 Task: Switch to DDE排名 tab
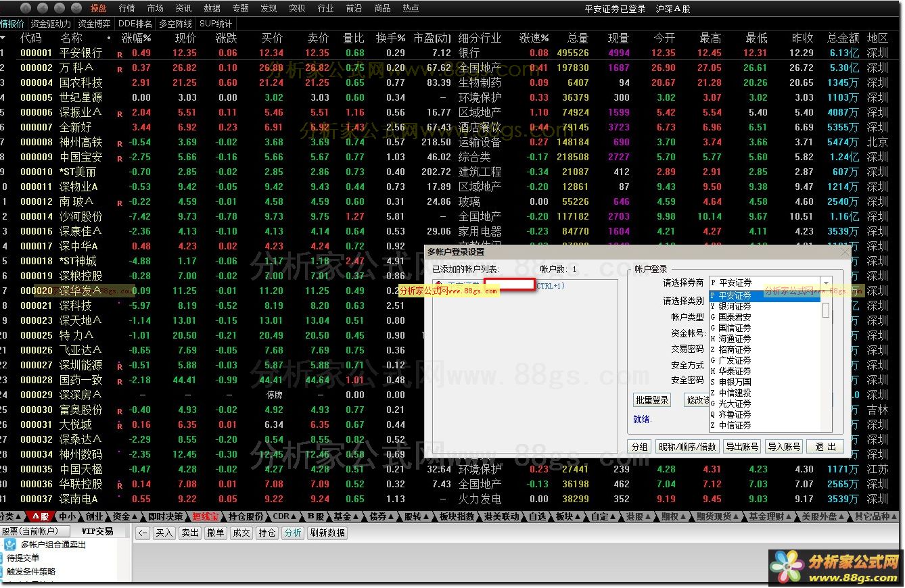135,24
